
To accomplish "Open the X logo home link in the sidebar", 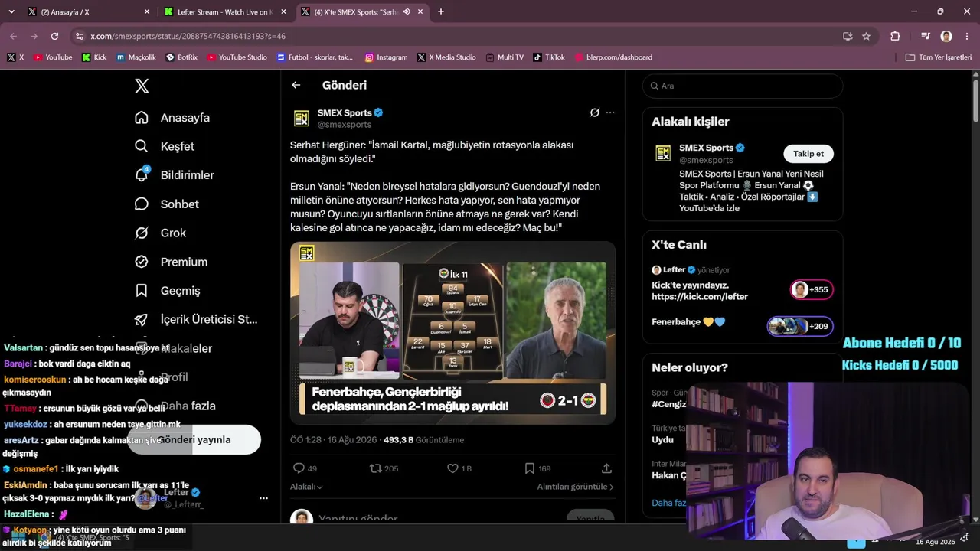I will click(142, 86).
